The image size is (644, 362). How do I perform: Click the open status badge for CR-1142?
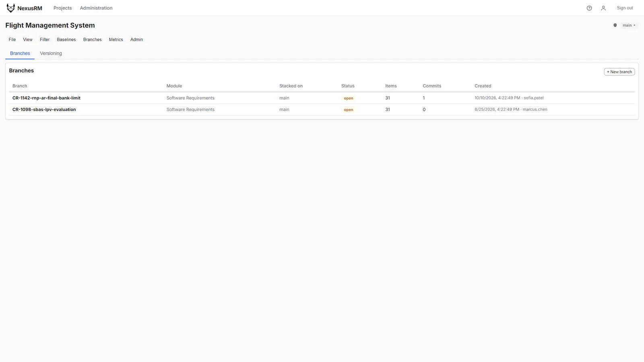tap(349, 98)
